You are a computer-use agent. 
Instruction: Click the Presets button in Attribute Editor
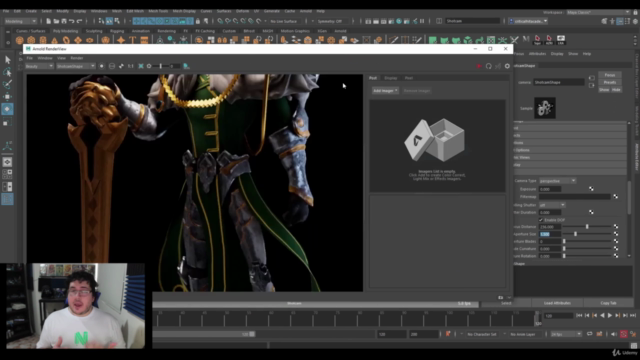[x=610, y=82]
